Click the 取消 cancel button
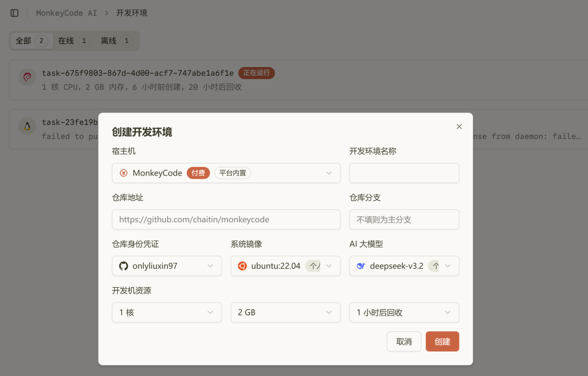The width and height of the screenshot is (588, 376). click(x=404, y=342)
